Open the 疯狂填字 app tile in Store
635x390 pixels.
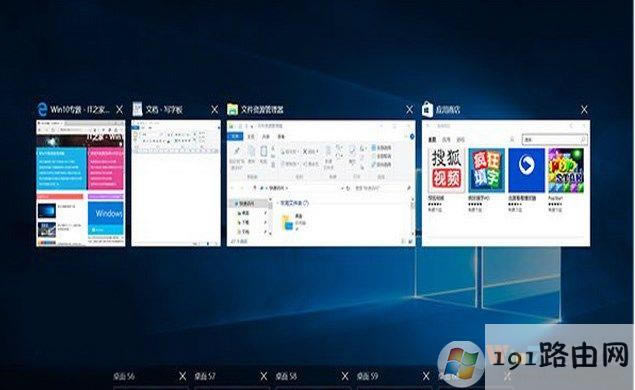pyautogui.click(x=486, y=170)
